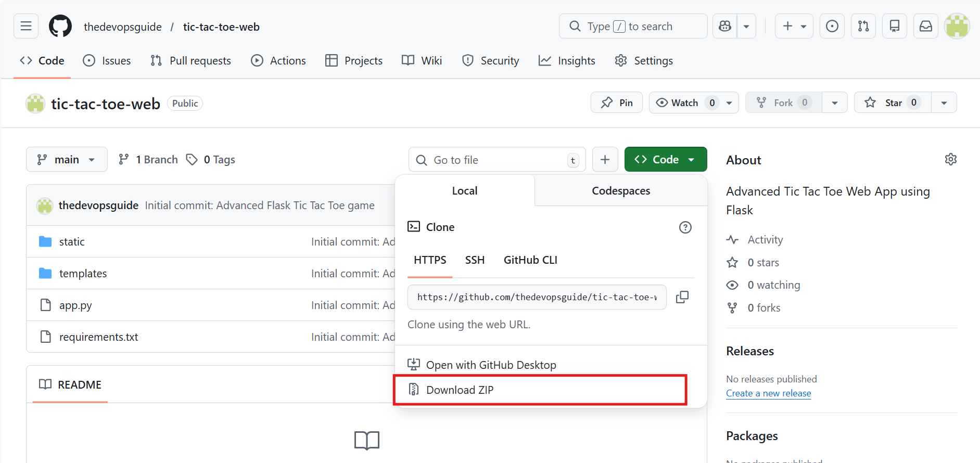Image resolution: width=980 pixels, height=463 pixels.
Task: Open the static folder
Action: 72,242
